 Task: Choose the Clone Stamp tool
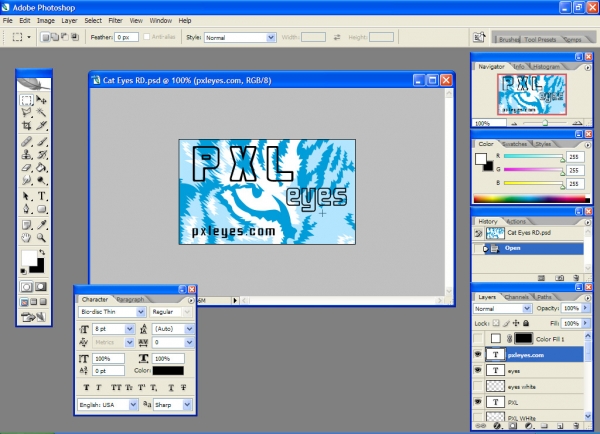26,155
